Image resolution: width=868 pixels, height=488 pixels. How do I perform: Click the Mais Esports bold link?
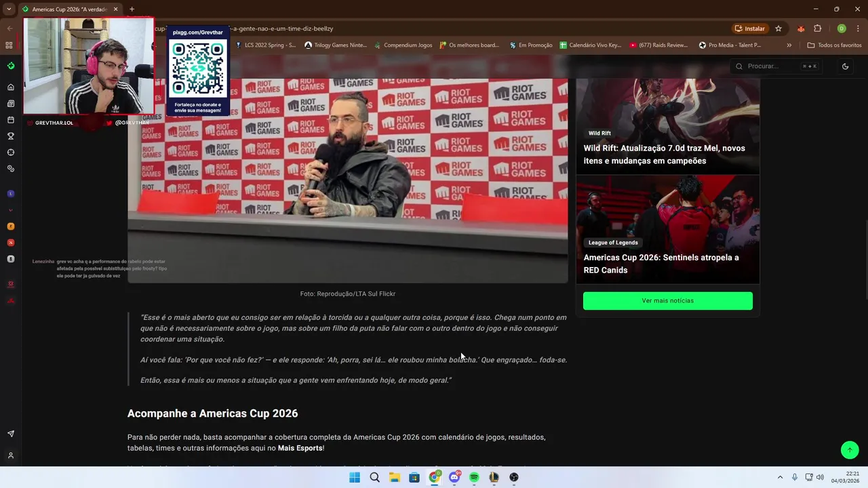300,448
